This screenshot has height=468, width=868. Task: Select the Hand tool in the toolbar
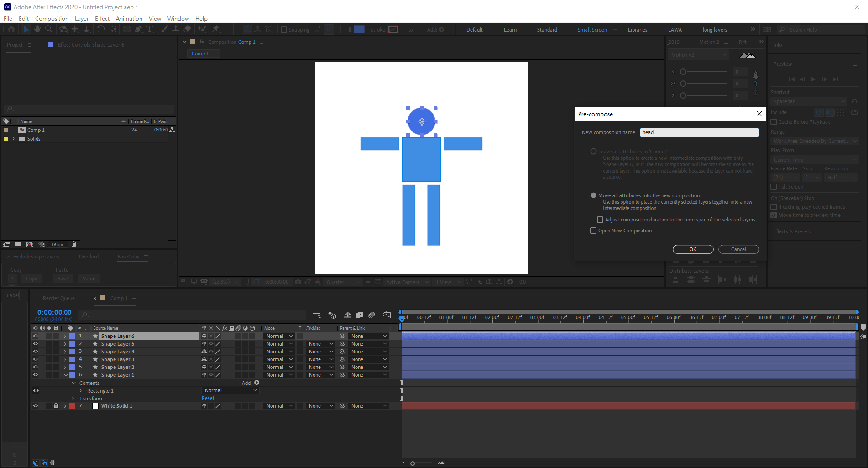[37, 29]
